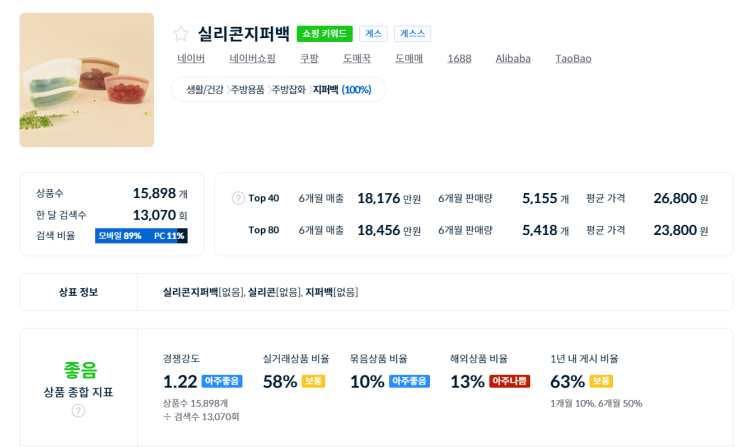Screen dimensions: 743x447
Task: Click the red 아주나쁨 badge for 해외상품 비율
Action: [509, 381]
